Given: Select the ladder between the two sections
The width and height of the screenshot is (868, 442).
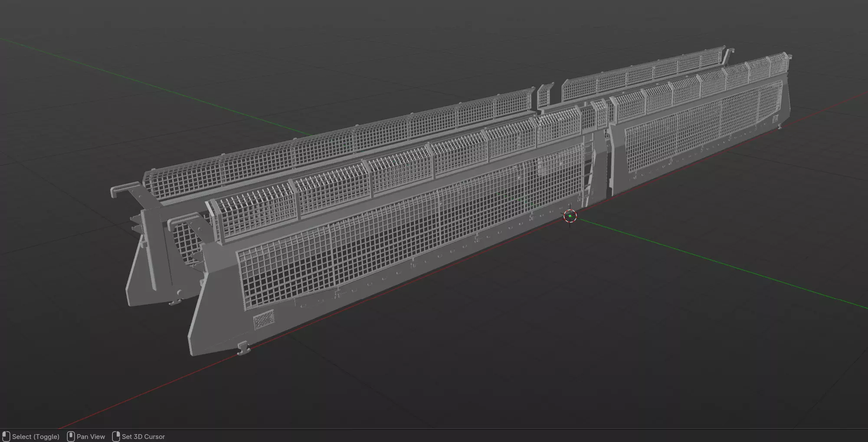Looking at the screenshot, I should pyautogui.click(x=588, y=169).
